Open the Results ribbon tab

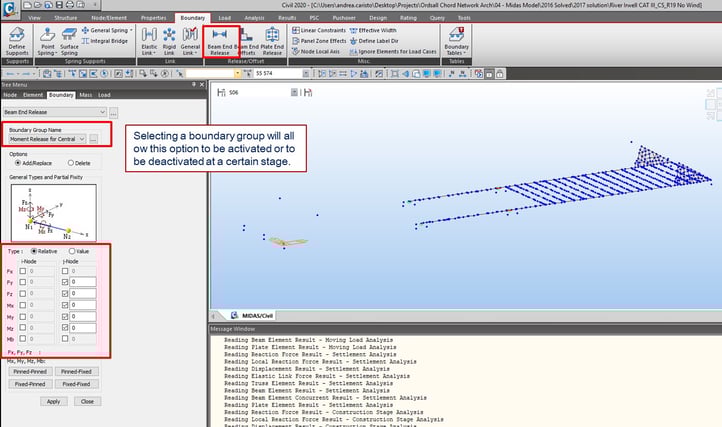click(x=287, y=18)
